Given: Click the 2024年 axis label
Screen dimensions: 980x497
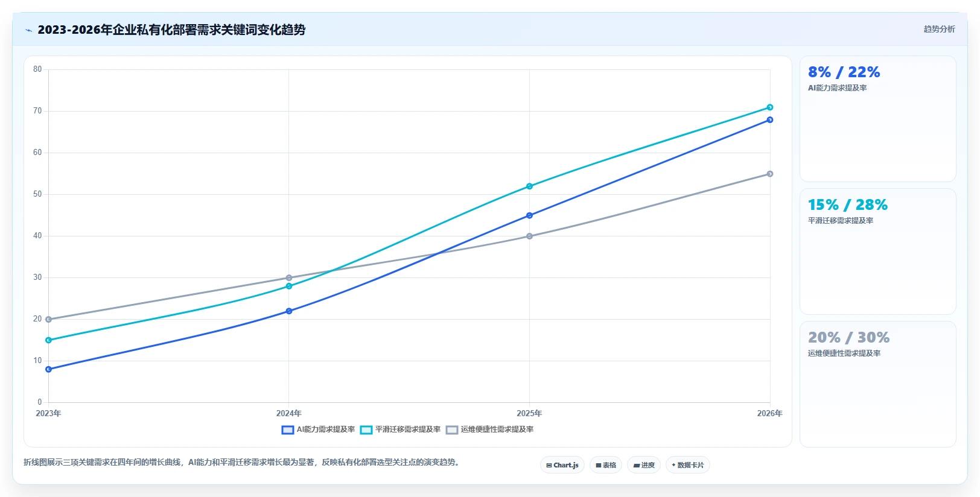Looking at the screenshot, I should (289, 414).
